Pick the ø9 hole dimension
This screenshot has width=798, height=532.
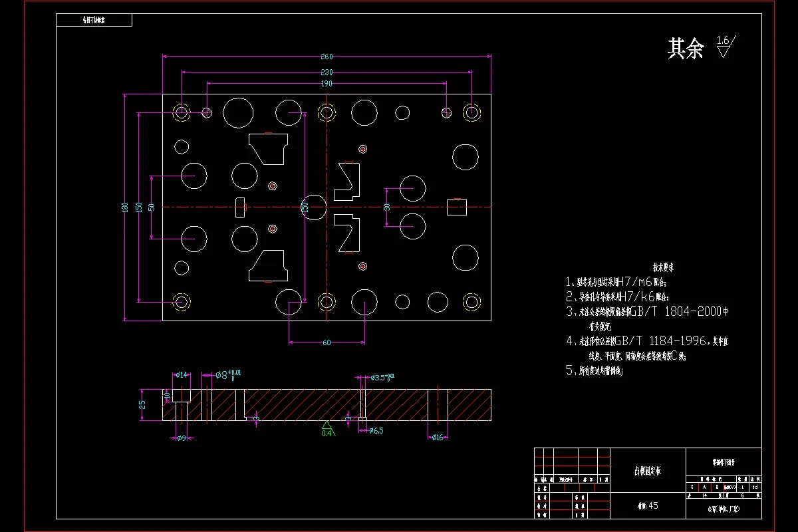[180, 438]
